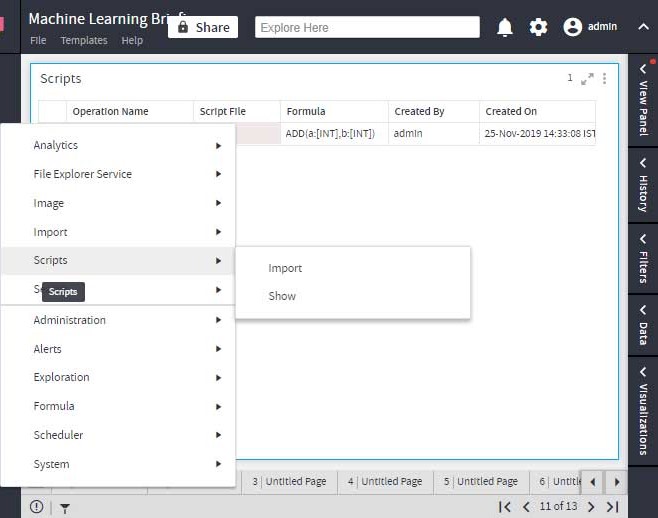Select the 25-Nov-2019 14:33:08 date cell
The width and height of the screenshot is (658, 518).
[537, 134]
